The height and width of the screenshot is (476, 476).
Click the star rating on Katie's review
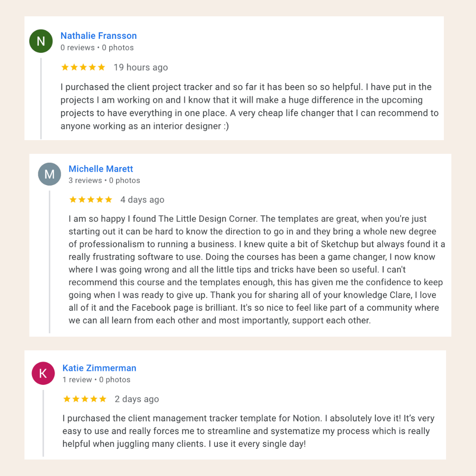pyautogui.click(x=85, y=399)
